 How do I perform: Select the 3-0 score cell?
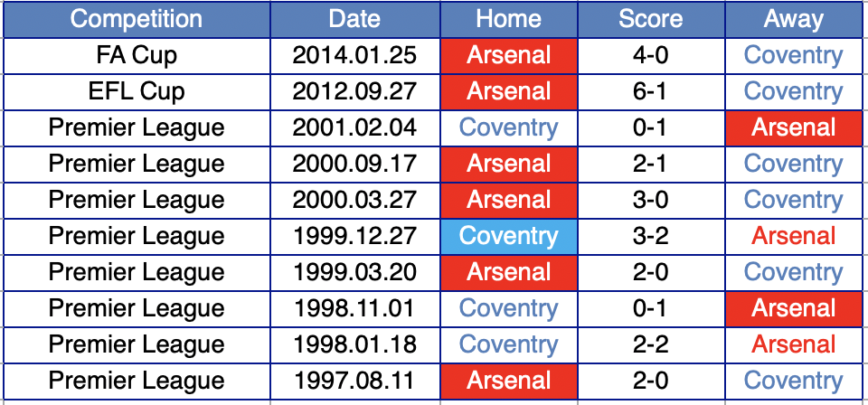(x=651, y=200)
